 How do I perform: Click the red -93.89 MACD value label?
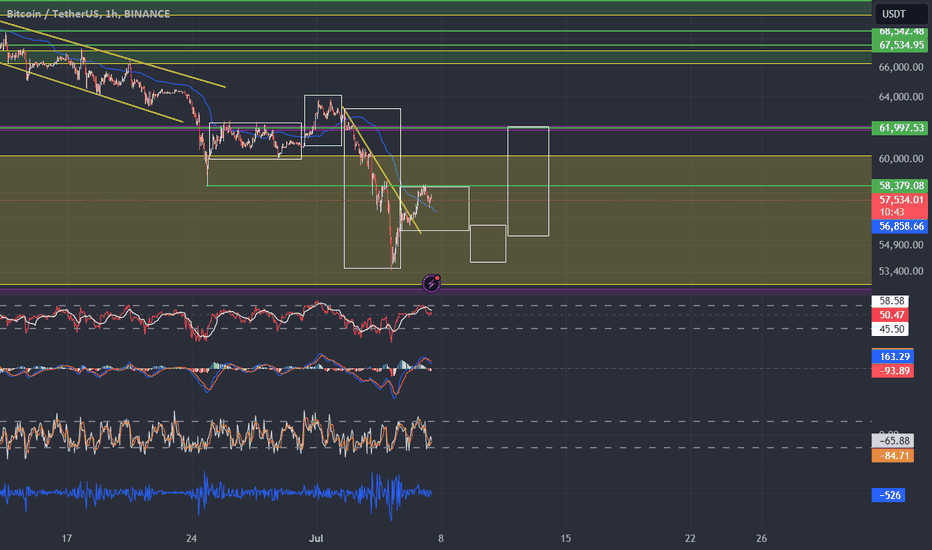(893, 371)
